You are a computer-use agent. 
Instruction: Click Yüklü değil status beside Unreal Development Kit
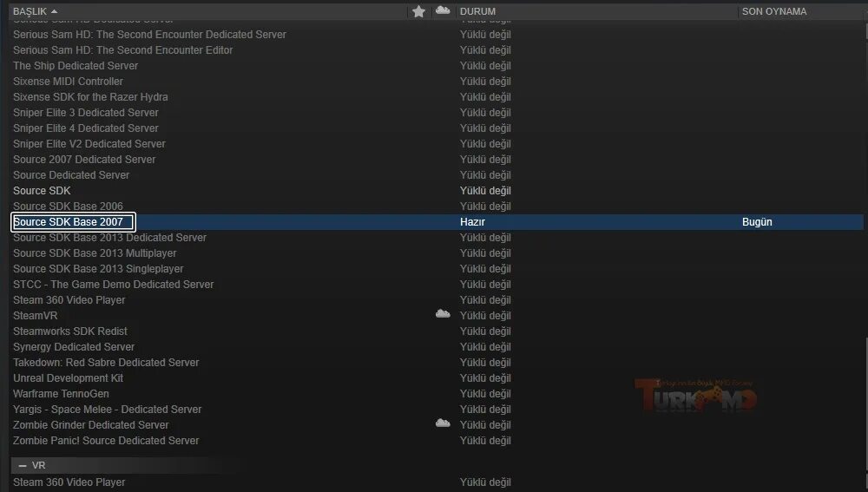485,378
